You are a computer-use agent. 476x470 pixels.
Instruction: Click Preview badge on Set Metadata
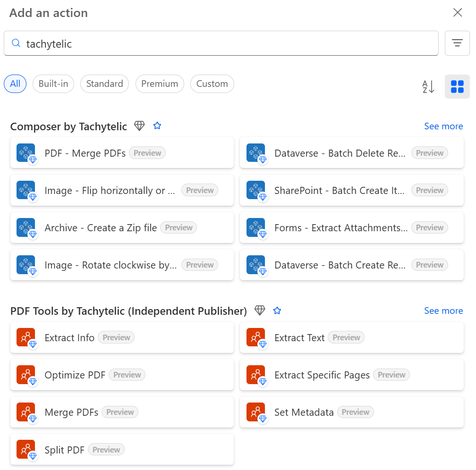tap(356, 412)
